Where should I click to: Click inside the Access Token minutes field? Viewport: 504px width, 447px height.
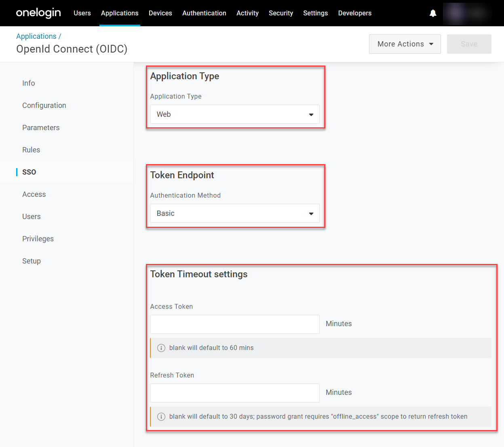coord(234,324)
